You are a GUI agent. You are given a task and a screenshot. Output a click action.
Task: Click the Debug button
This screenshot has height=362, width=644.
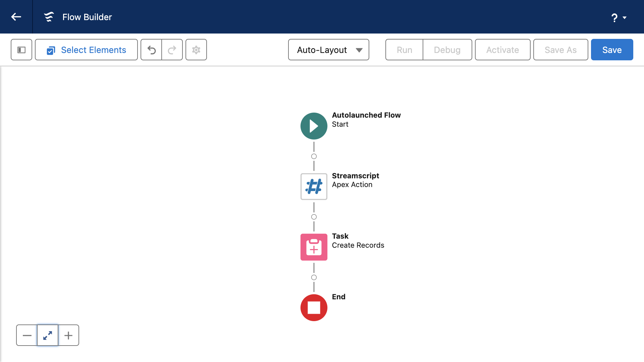pos(447,50)
